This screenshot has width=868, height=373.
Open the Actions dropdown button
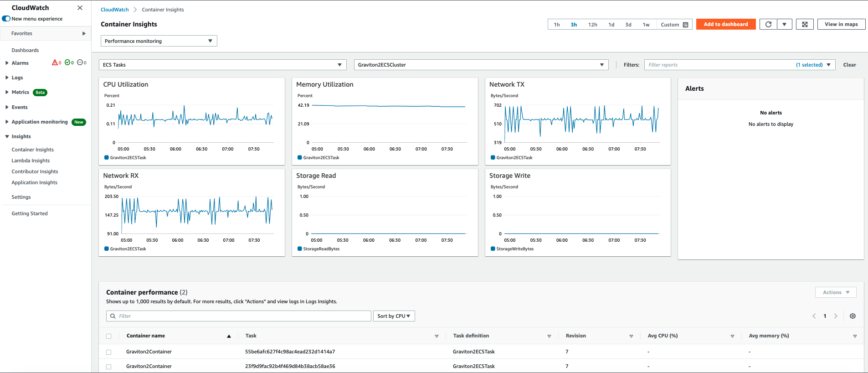(836, 292)
